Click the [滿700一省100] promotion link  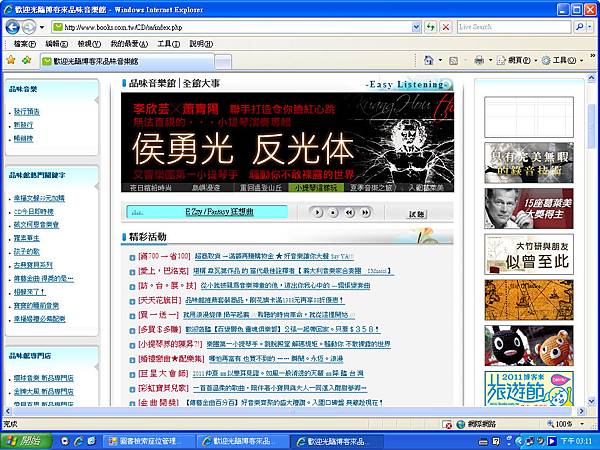[x=164, y=256]
